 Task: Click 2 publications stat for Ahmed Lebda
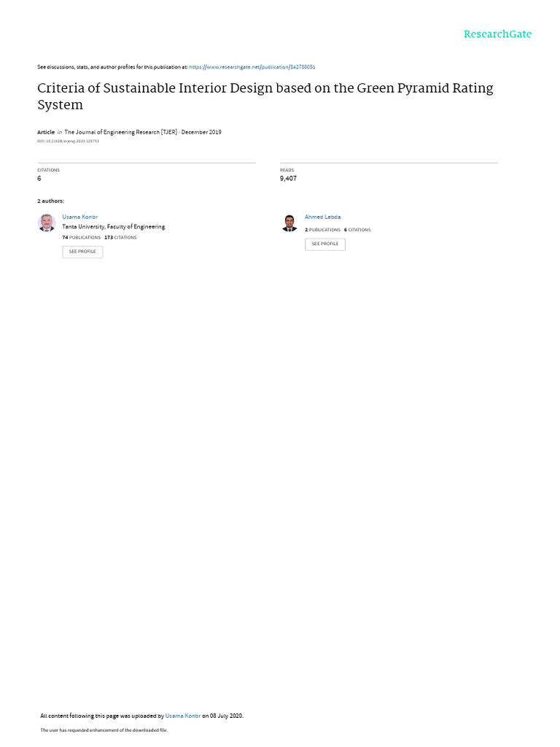click(323, 230)
